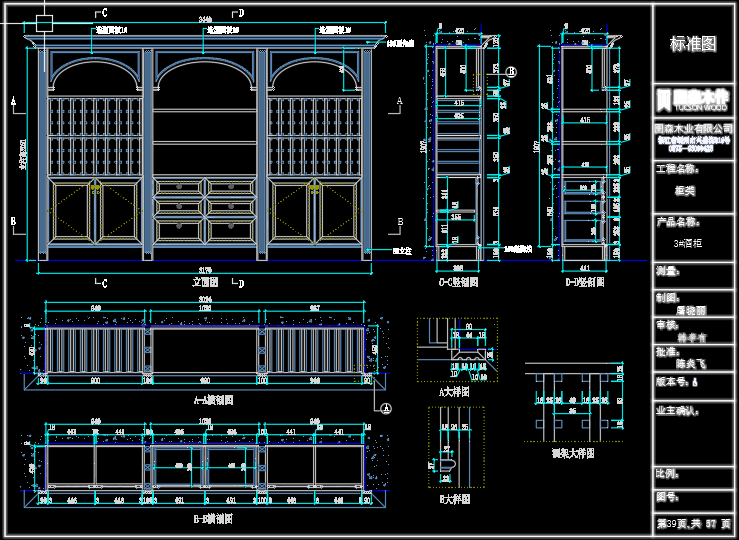Select the D-D竖剖图 drawing title
The width and height of the screenshot is (739, 540).
pos(585,282)
